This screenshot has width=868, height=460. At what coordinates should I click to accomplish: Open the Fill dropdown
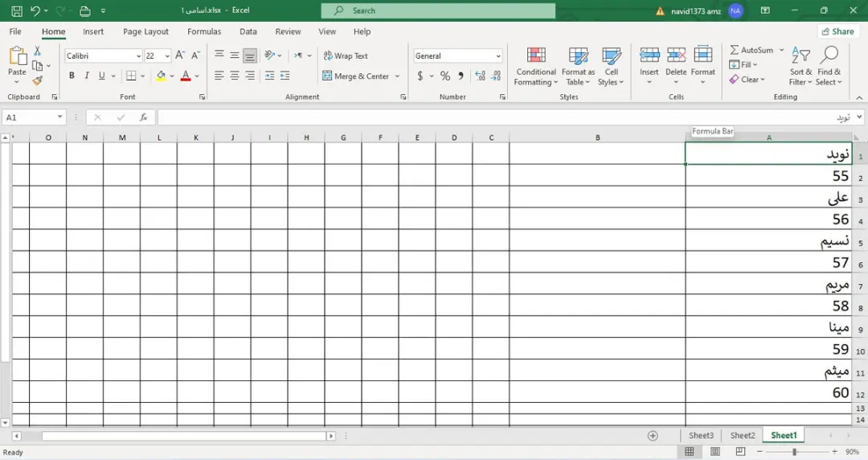point(743,65)
